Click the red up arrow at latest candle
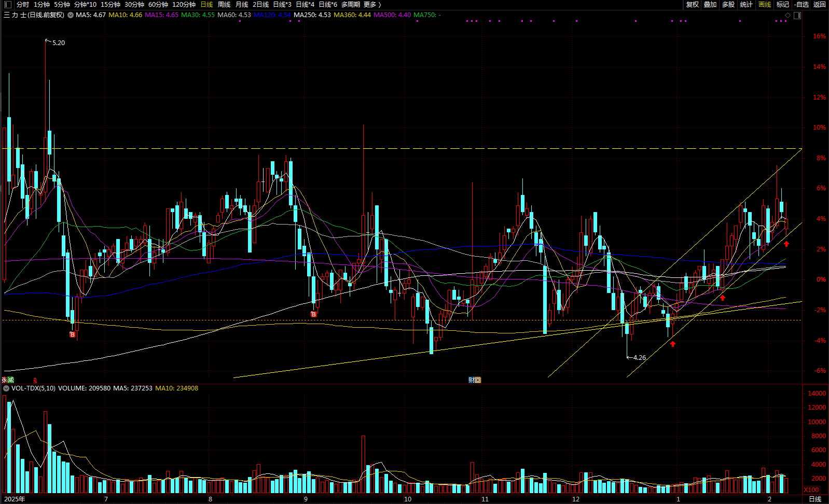Screen dimensions: 829x504 pyautogui.click(x=786, y=244)
